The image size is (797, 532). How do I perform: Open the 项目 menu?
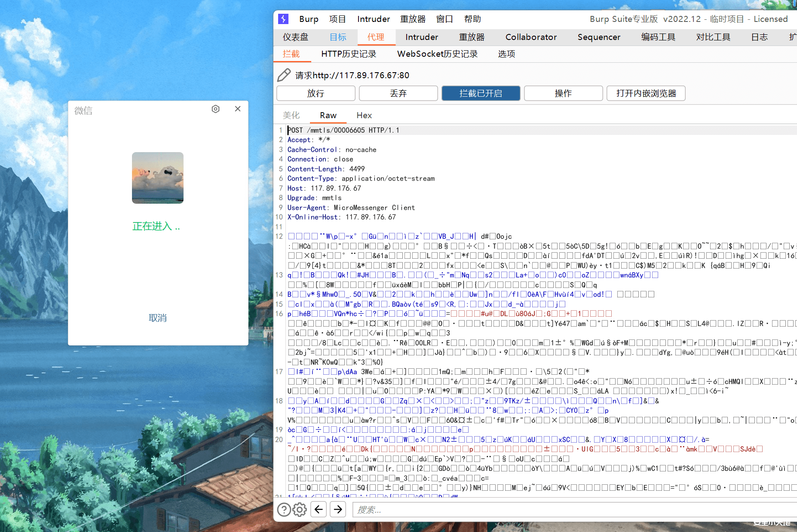pos(337,19)
